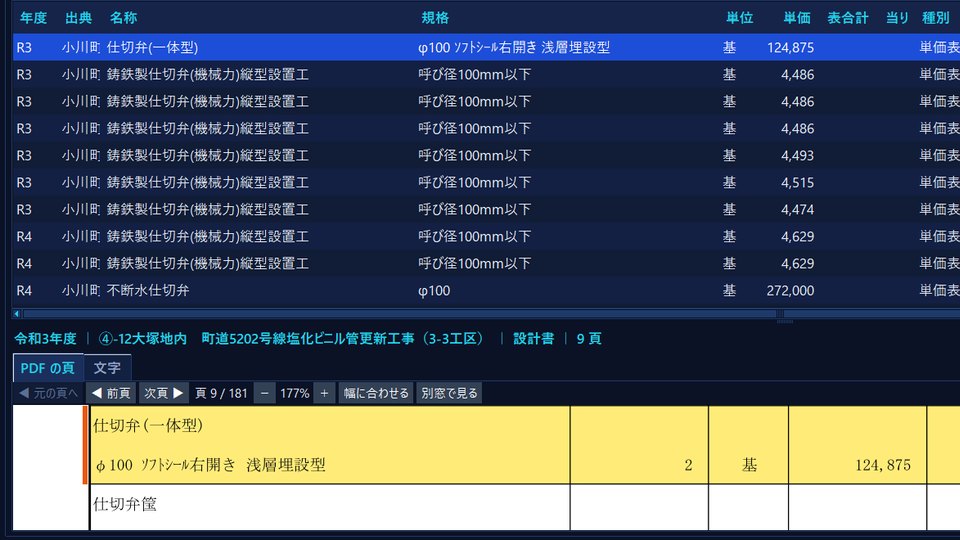
Task: Zoom in with the plus button
Action: (x=324, y=393)
